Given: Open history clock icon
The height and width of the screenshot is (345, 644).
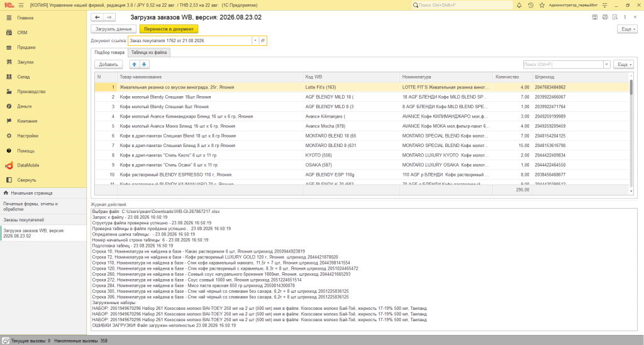Looking at the screenshot, I should point(531,5).
